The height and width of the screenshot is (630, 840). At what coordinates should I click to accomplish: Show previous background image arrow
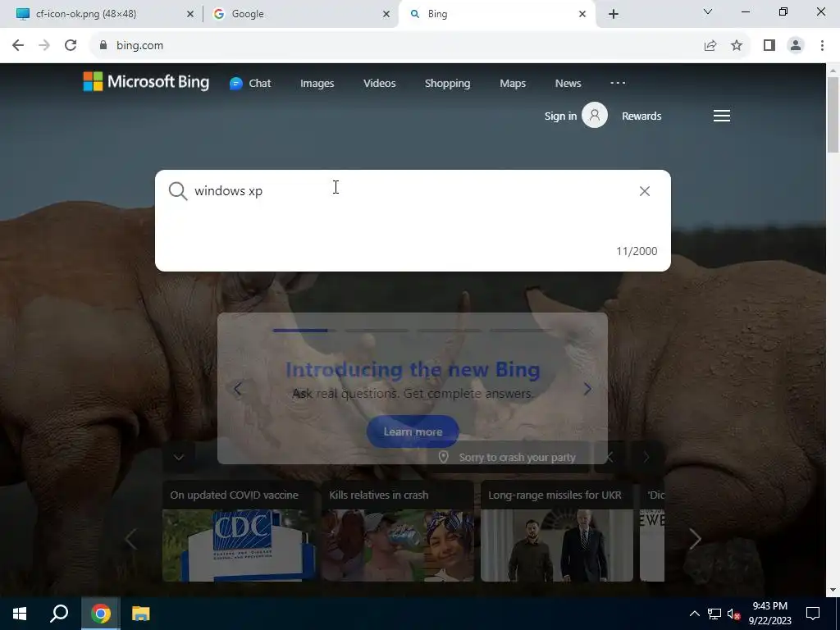(x=609, y=457)
